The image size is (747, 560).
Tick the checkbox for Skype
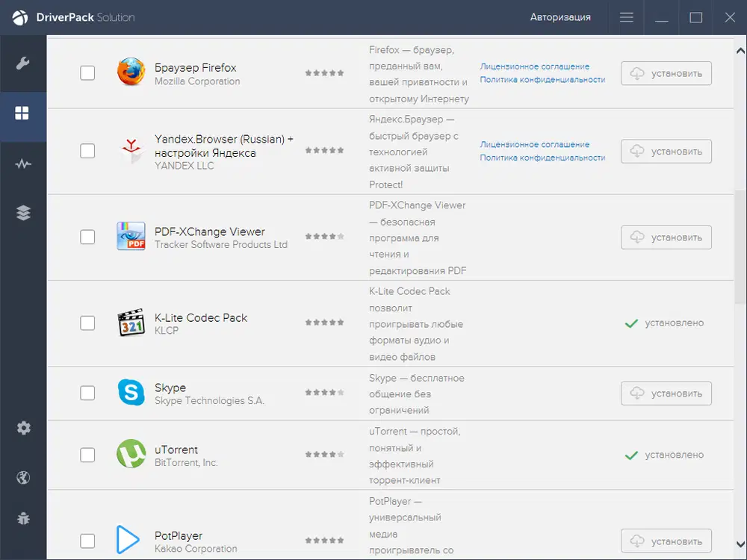tap(87, 393)
